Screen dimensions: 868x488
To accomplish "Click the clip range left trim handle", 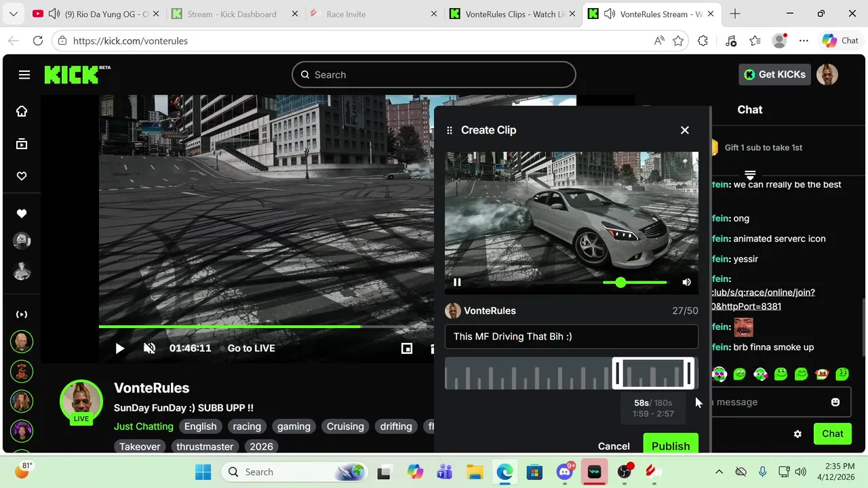I will tap(617, 373).
